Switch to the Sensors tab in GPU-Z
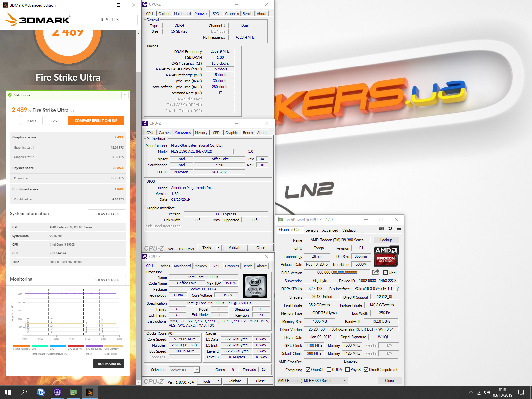This screenshot has width=532, height=399. (312, 230)
